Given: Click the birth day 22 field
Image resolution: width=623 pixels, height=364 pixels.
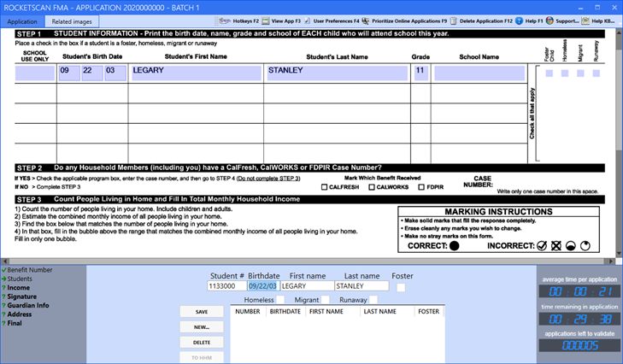Looking at the screenshot, I should tap(92, 73).
